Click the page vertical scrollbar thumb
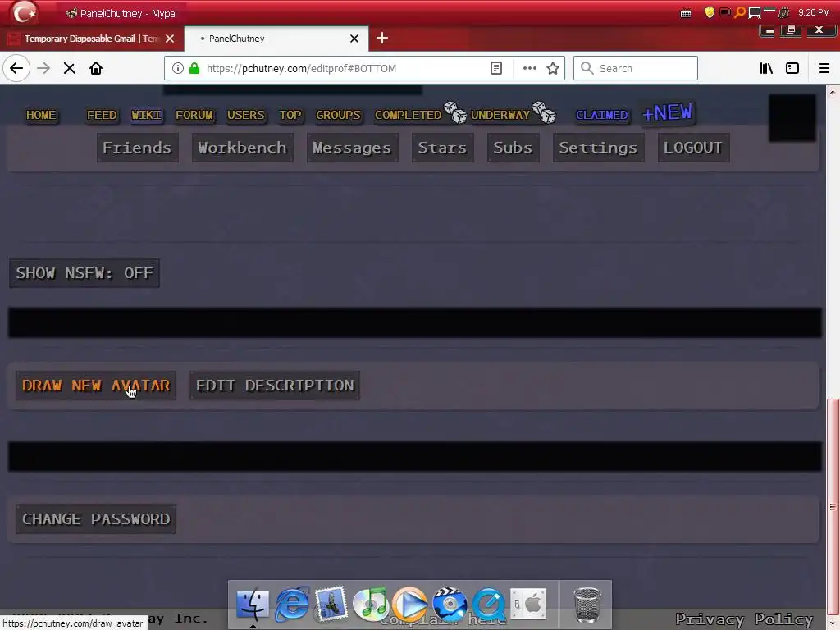 [833, 507]
